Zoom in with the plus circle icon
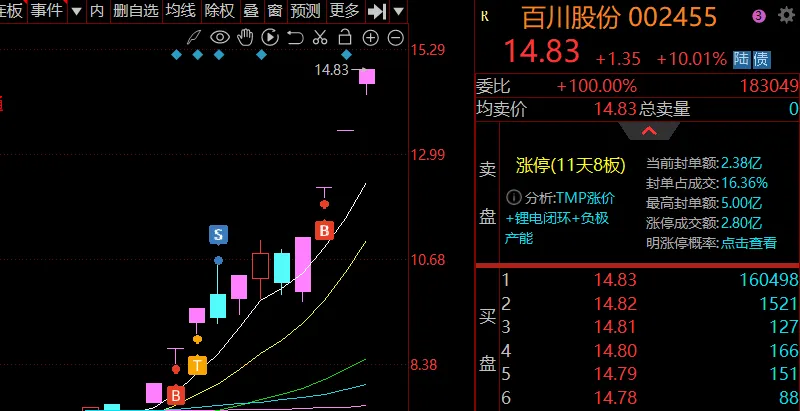Screen dimensions: 800x411 click(x=370, y=37)
